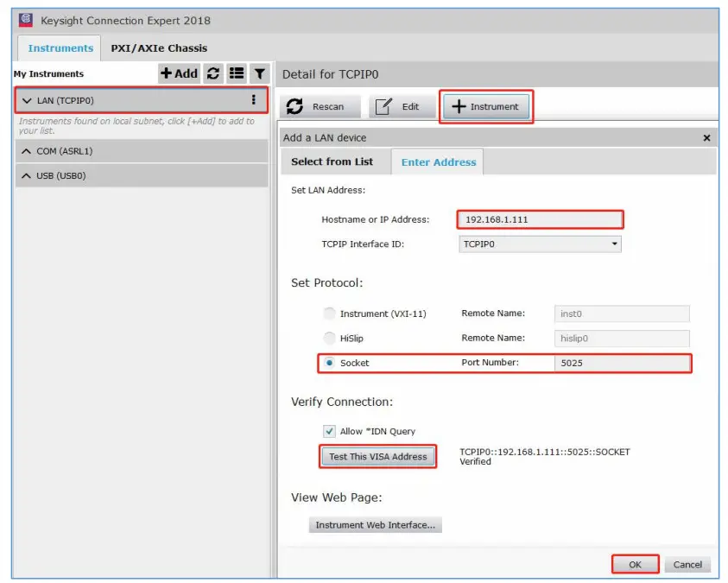The height and width of the screenshot is (583, 728).
Task: Click the filter icon in My Instruments toolbar
Action: coord(259,73)
